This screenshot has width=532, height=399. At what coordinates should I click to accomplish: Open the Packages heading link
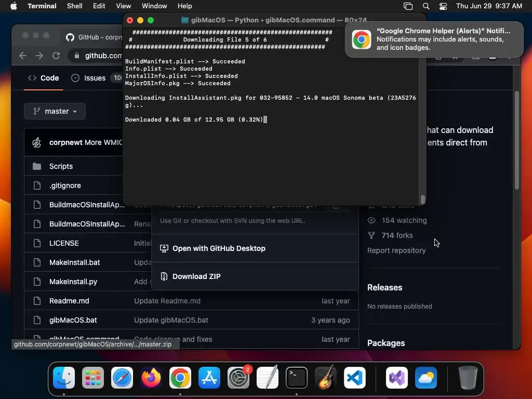(x=386, y=343)
